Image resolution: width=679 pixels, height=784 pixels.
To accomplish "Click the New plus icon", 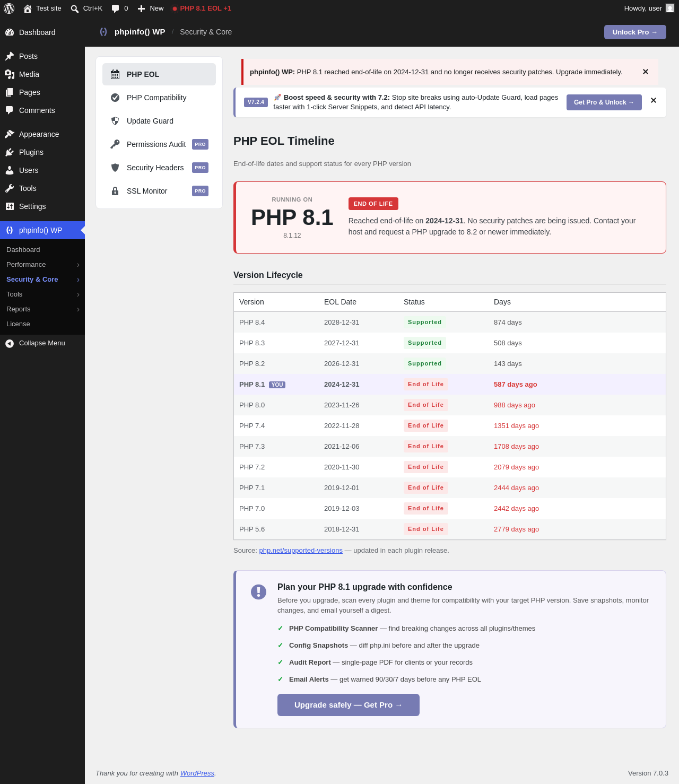I will (141, 8).
